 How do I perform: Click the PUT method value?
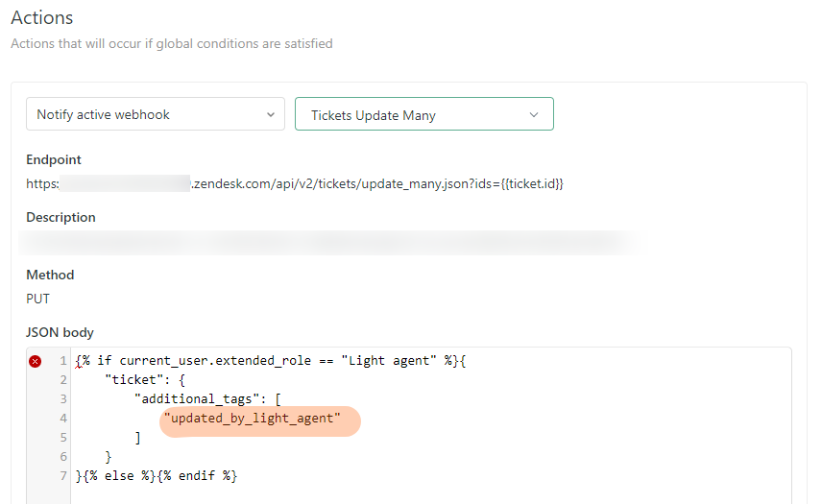(x=39, y=299)
